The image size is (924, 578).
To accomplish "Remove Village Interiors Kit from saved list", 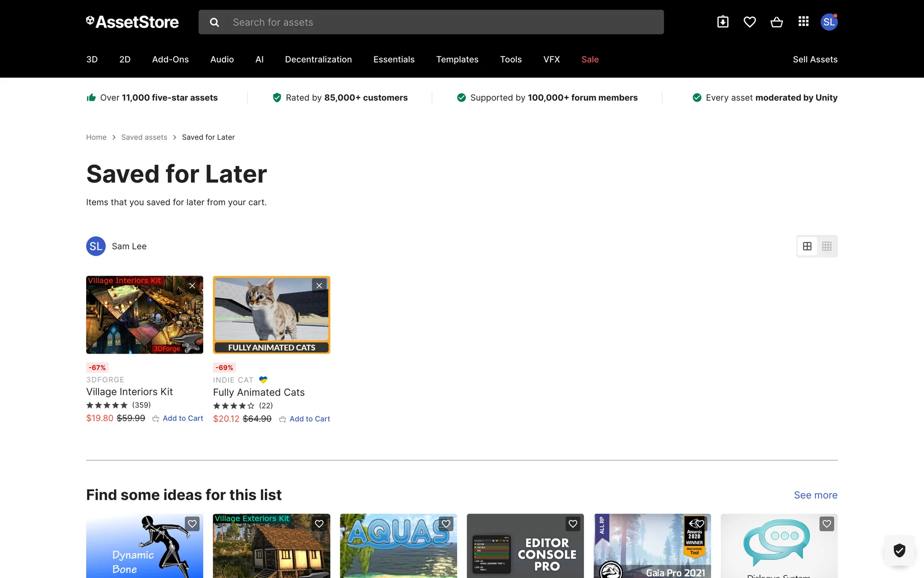I will (192, 286).
